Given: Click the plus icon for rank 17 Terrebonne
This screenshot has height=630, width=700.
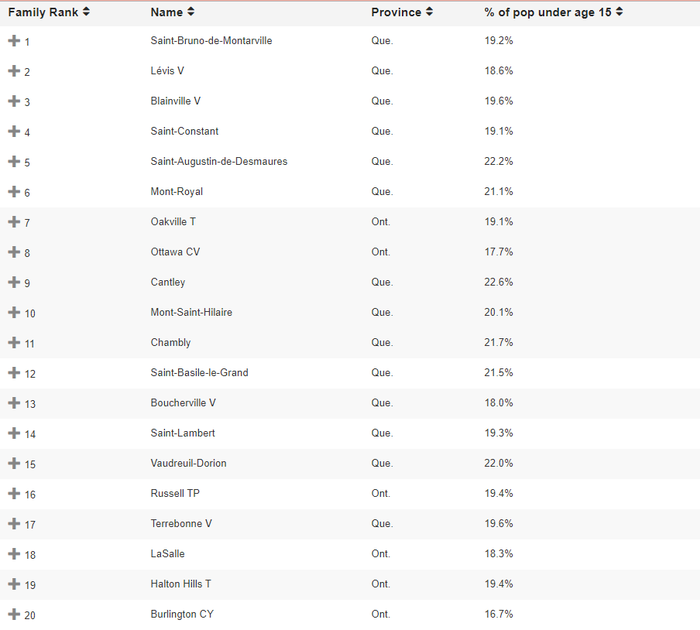Looking at the screenshot, I should pyautogui.click(x=14, y=523).
